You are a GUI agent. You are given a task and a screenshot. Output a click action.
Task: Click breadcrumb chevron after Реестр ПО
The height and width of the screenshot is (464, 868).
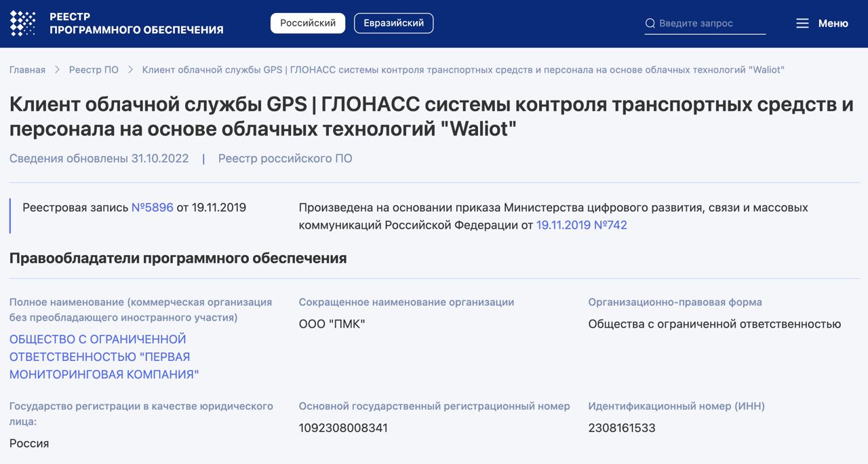coord(130,70)
